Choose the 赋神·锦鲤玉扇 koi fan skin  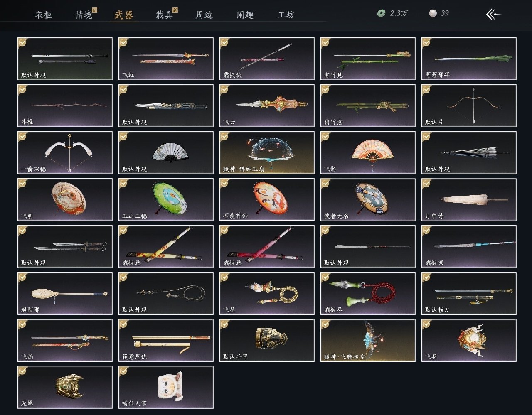click(x=267, y=152)
